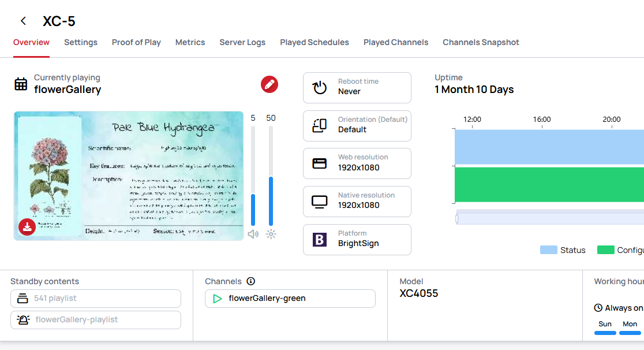Open the Played Schedules tab

click(314, 42)
